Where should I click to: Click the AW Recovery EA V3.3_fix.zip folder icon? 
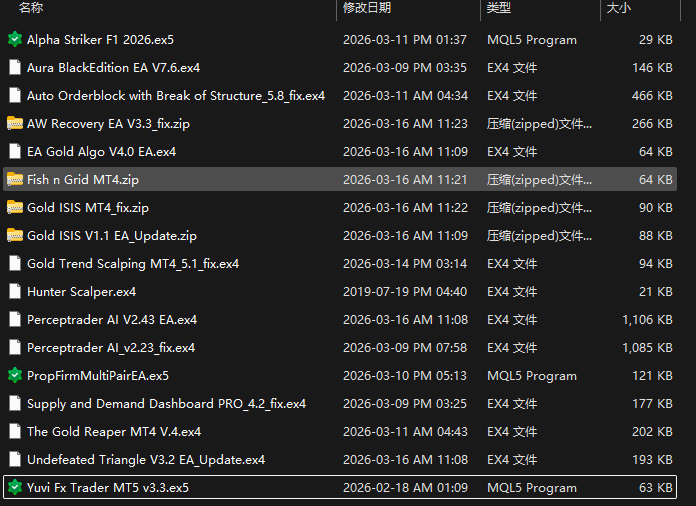click(15, 124)
